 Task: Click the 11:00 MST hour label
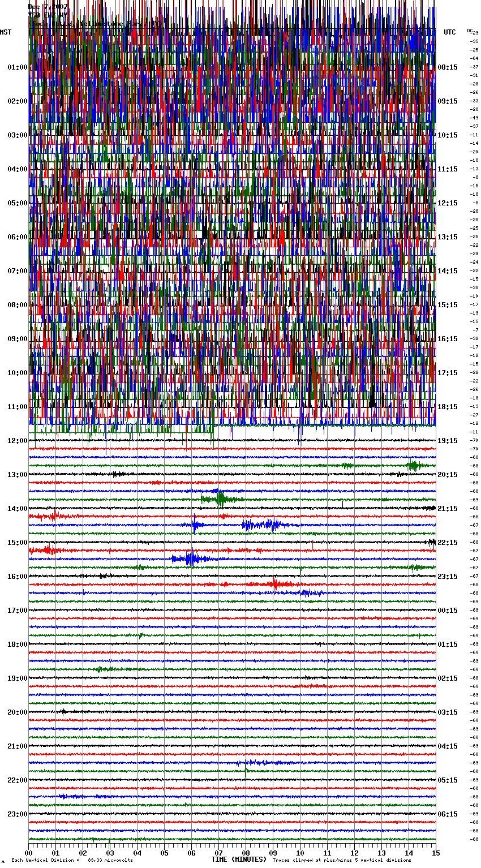click(x=18, y=407)
